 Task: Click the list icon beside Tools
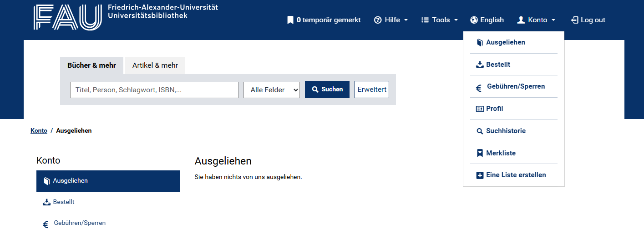coord(425,20)
